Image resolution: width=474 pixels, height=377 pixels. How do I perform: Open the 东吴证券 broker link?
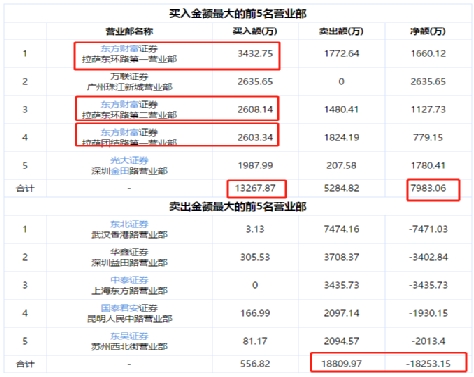click(129, 336)
